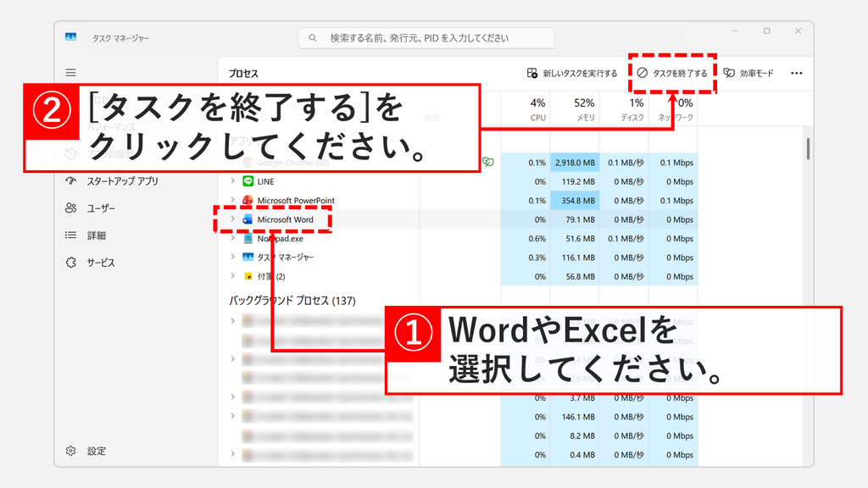Click タスクを終了する button

pyautogui.click(x=672, y=73)
